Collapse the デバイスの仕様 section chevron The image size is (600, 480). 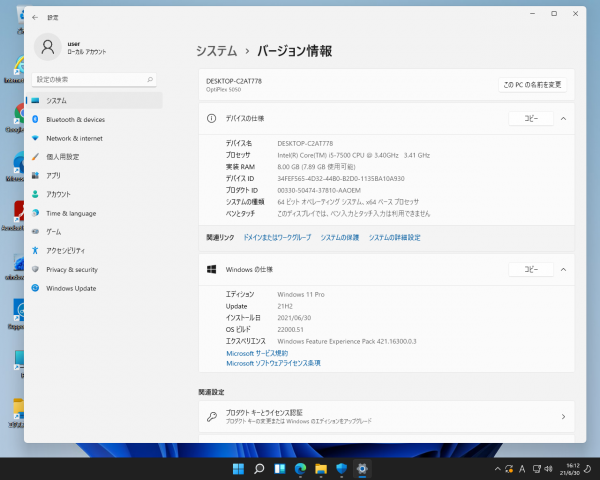point(563,119)
